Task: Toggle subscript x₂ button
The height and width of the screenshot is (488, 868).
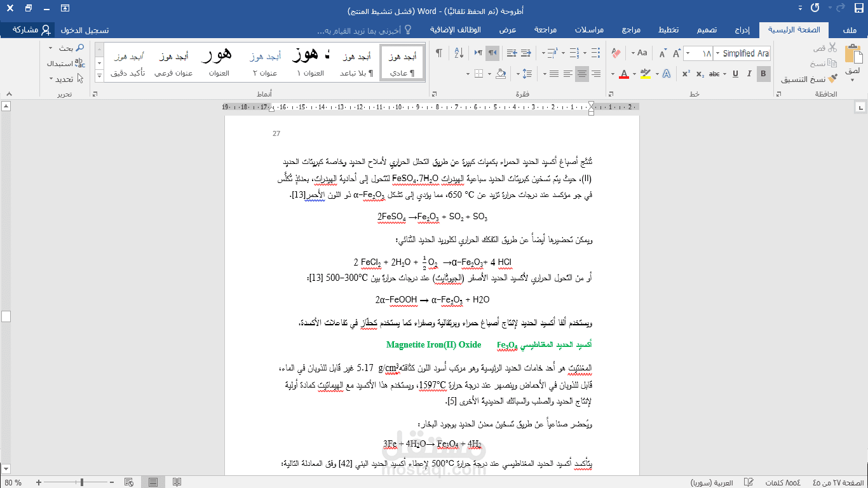Action: [x=700, y=74]
